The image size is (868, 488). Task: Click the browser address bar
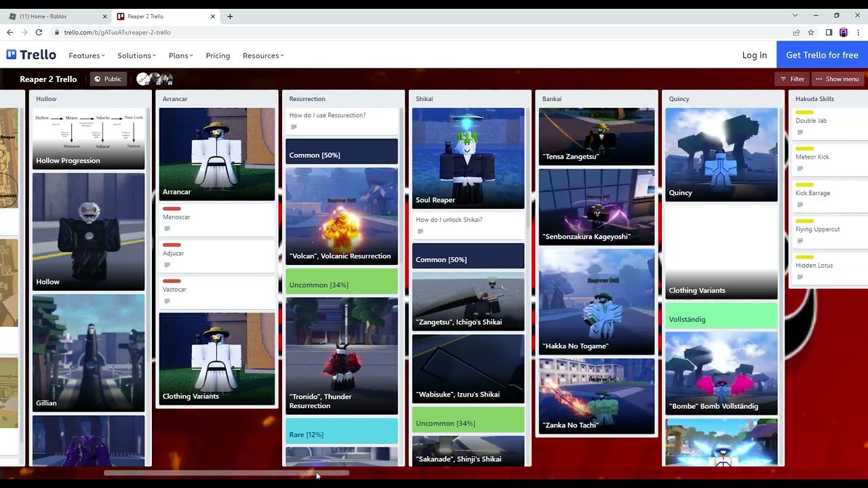click(420, 32)
